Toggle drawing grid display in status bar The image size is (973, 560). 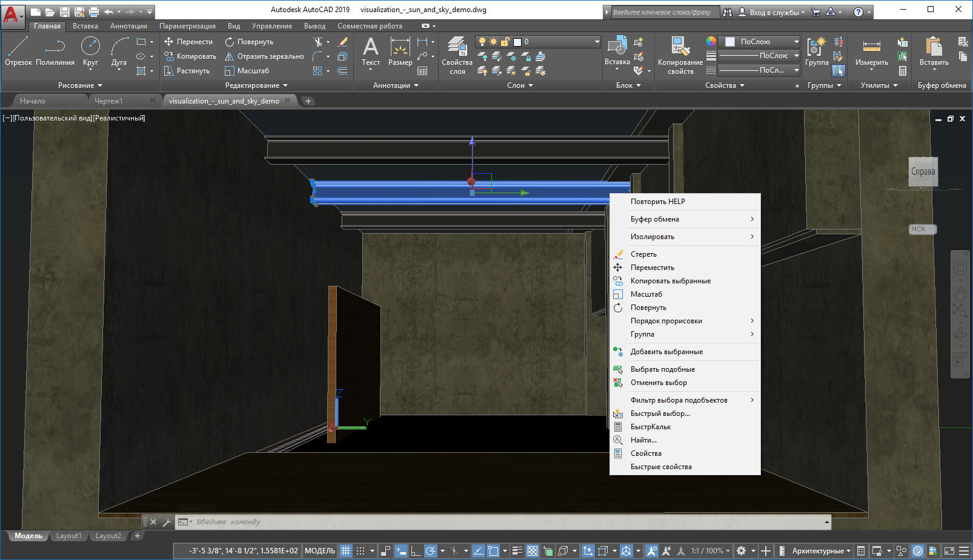pyautogui.click(x=345, y=550)
